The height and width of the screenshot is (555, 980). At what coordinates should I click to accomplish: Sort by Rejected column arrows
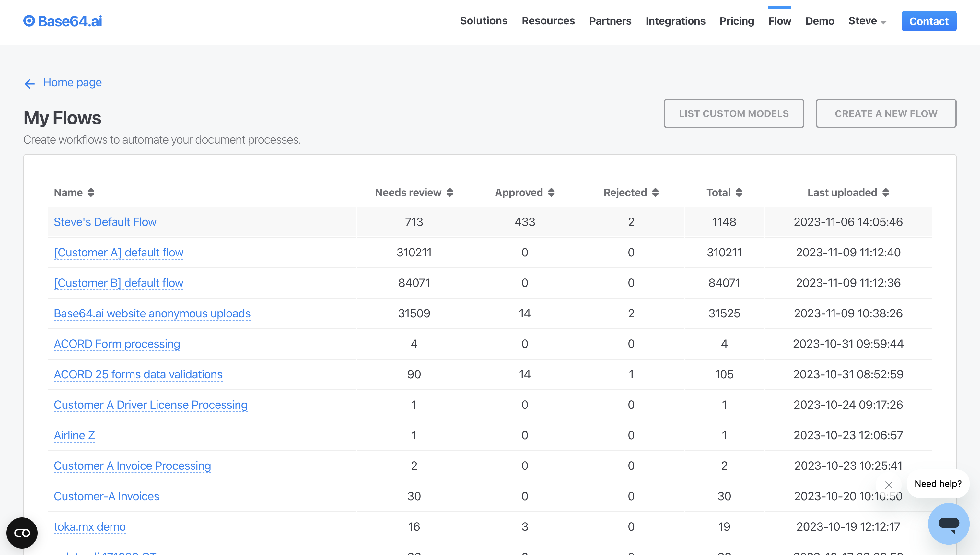point(655,193)
